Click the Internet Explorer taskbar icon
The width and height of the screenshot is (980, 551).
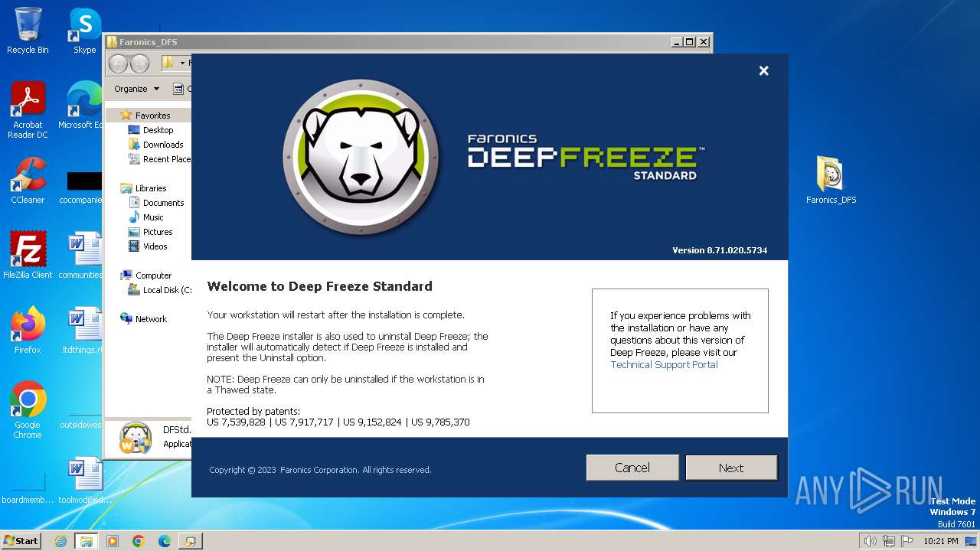pos(60,541)
